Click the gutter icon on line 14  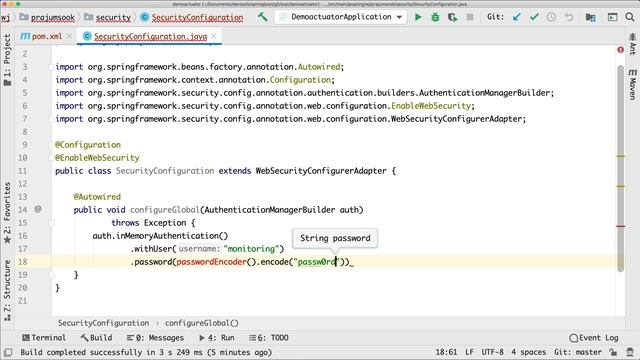(x=38, y=209)
